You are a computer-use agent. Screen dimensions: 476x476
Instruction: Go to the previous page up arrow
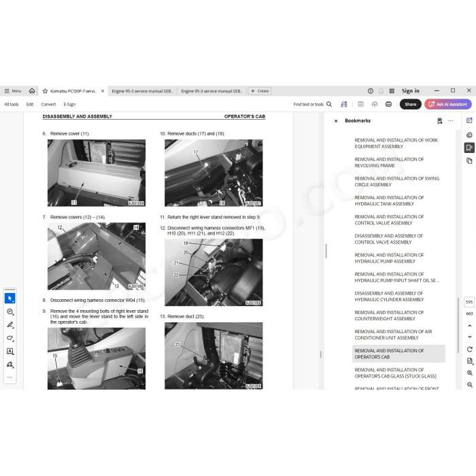(x=469, y=326)
